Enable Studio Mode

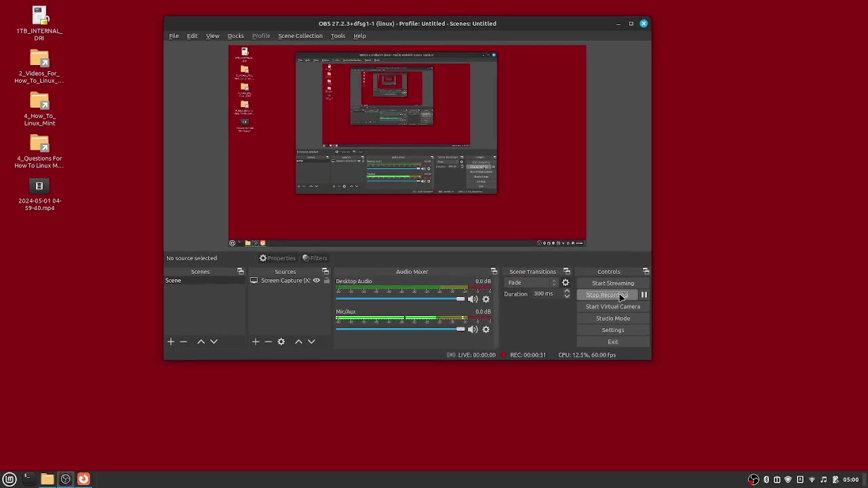[613, 319]
